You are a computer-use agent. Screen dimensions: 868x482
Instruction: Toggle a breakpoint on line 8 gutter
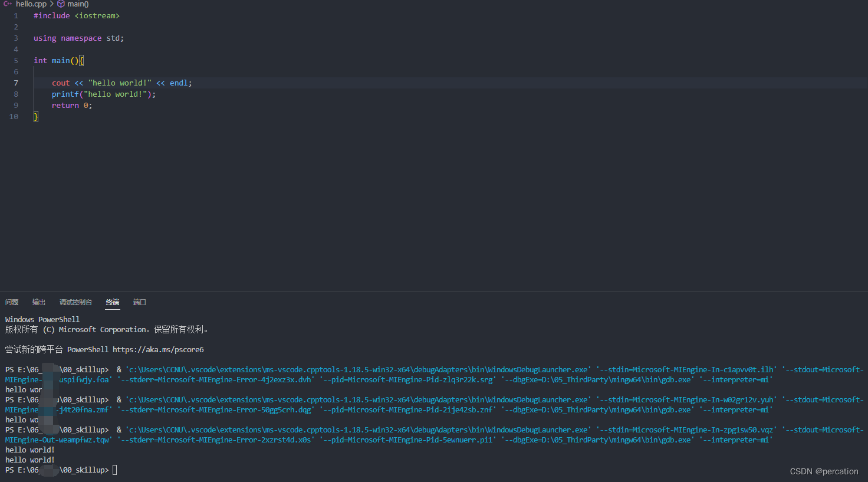point(6,94)
